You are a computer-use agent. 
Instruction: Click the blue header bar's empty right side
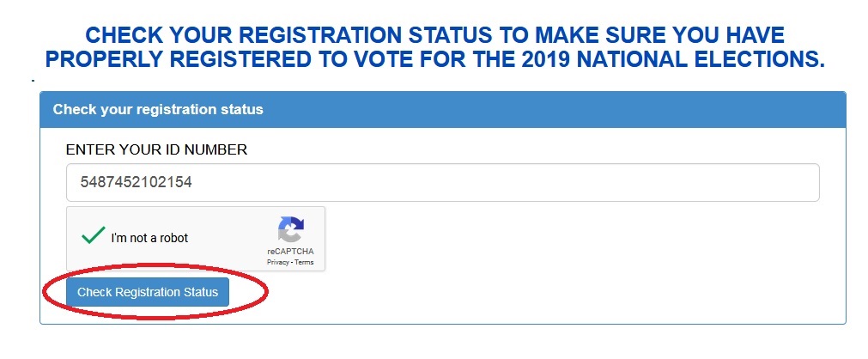644,110
